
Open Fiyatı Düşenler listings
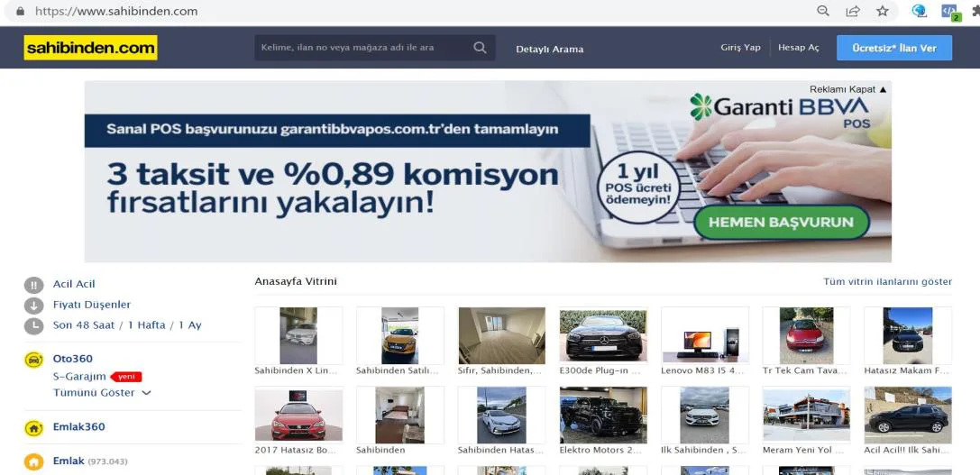click(x=92, y=305)
